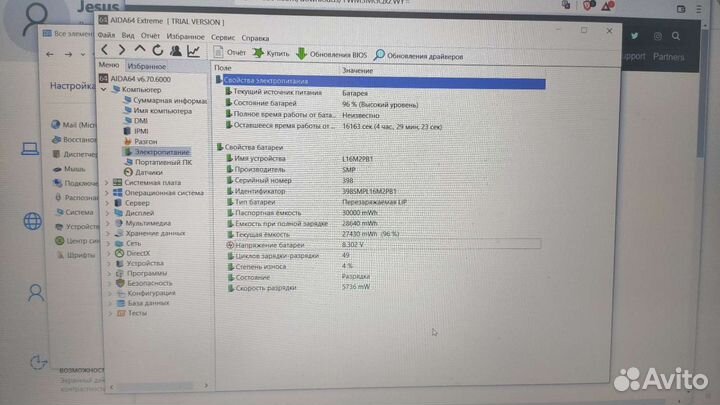Open the Справка menu
The image size is (720, 405).
(x=255, y=38)
